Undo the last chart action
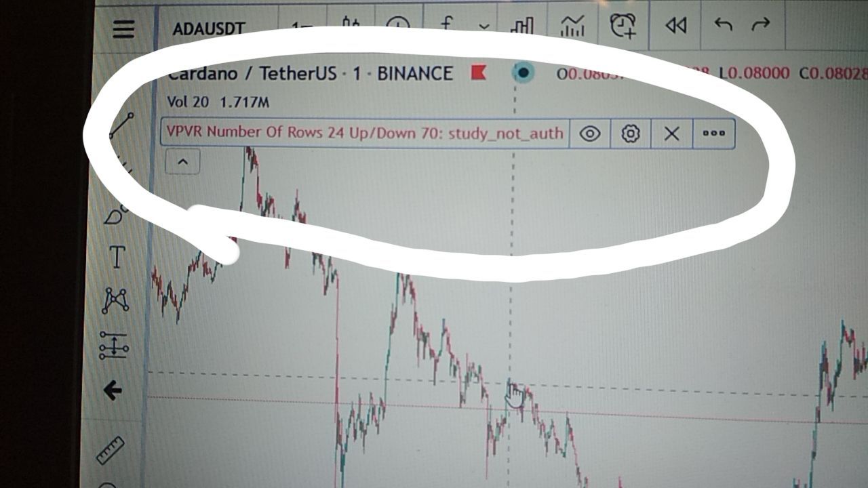 (x=723, y=26)
